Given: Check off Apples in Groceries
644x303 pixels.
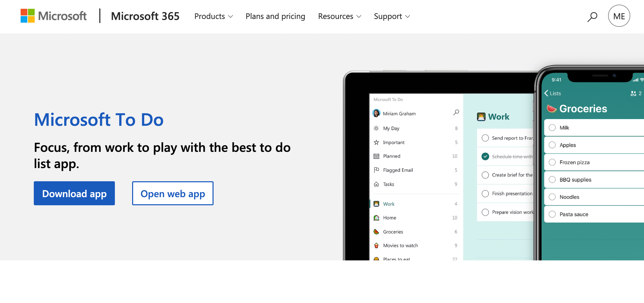Looking at the screenshot, I should click(x=552, y=145).
